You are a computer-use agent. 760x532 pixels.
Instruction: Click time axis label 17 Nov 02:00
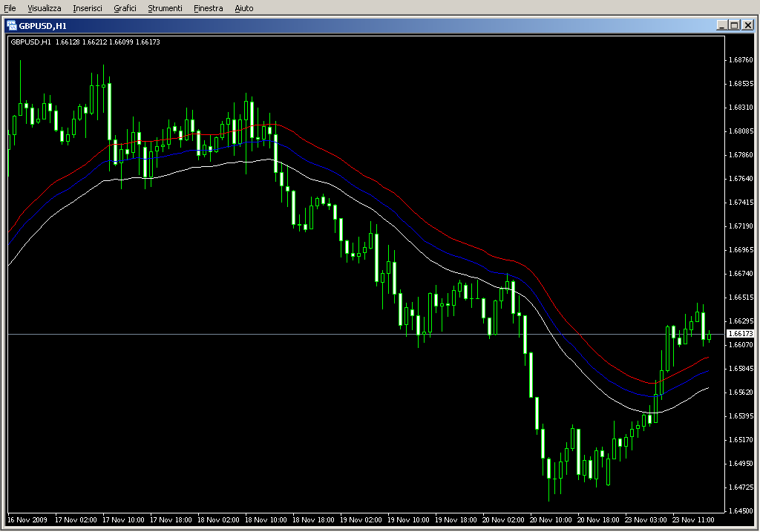click(x=76, y=520)
